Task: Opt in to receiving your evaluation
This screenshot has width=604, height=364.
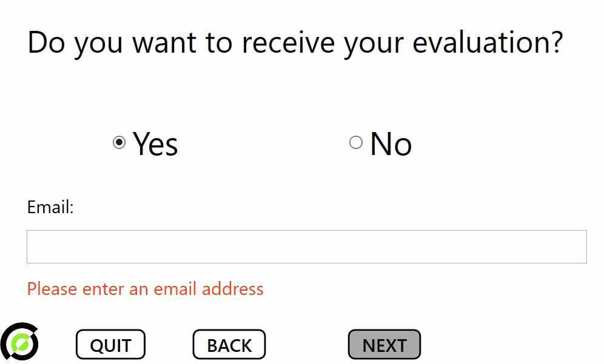Action: tap(119, 142)
